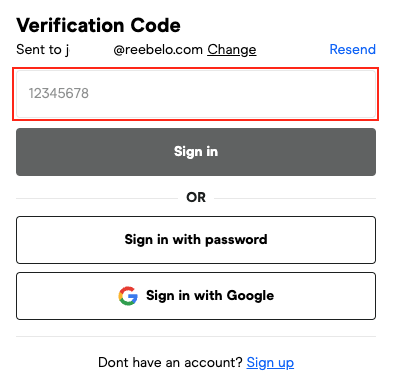401x387 pixels.
Task: Choose Sign in with password
Action: (x=196, y=240)
